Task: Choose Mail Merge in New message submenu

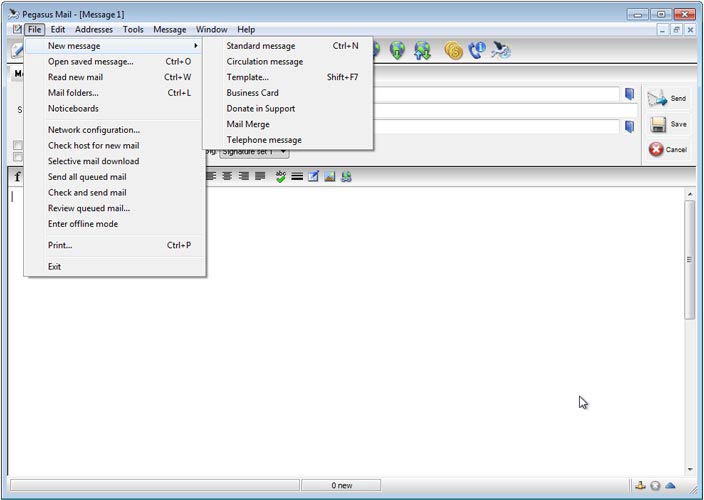Action: pyautogui.click(x=247, y=124)
